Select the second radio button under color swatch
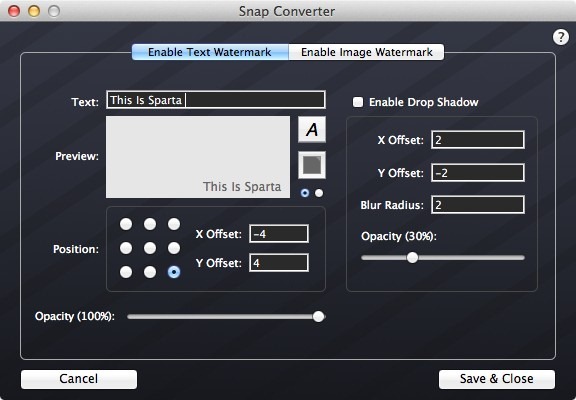 pos(319,193)
